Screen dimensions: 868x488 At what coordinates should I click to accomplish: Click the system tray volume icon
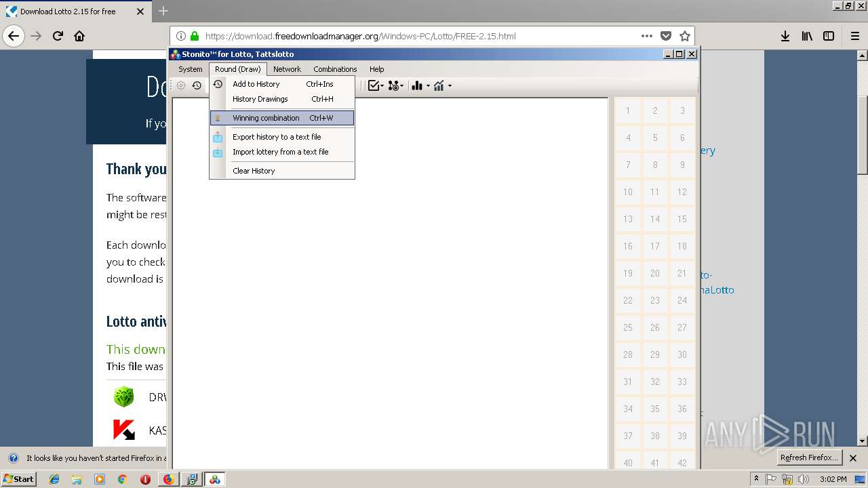804,479
